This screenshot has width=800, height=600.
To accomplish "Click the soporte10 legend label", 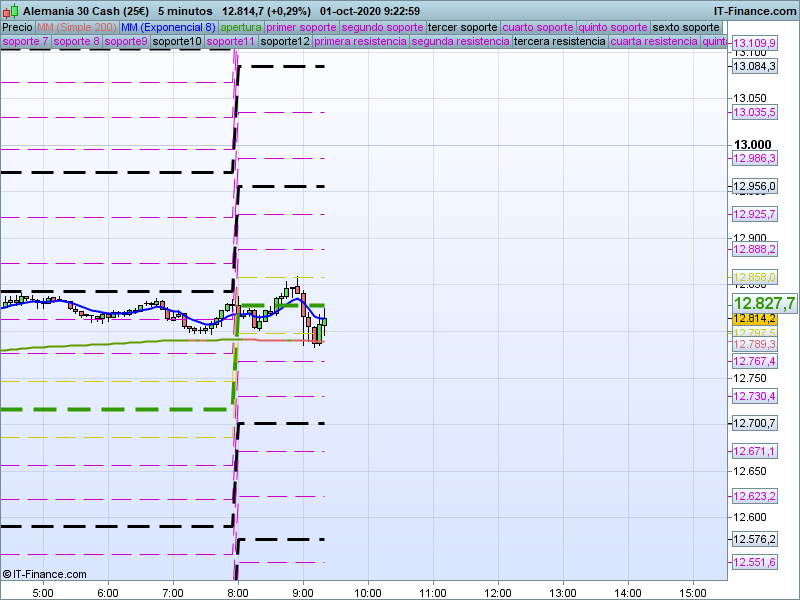I will pos(177,41).
